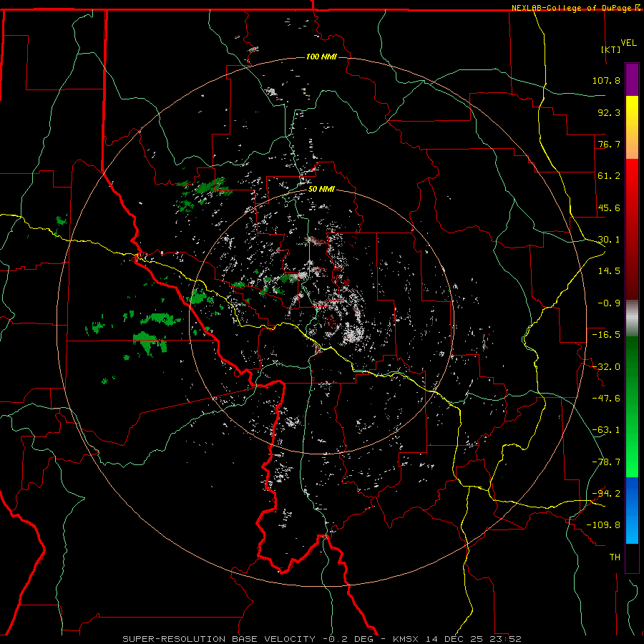The width and height of the screenshot is (644, 644).
Task: Click the 107.8 velocity scale value
Action: 606,80
